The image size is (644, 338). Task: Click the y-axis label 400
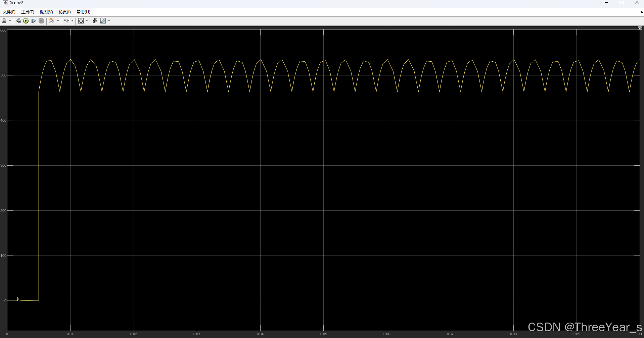(x=3, y=120)
